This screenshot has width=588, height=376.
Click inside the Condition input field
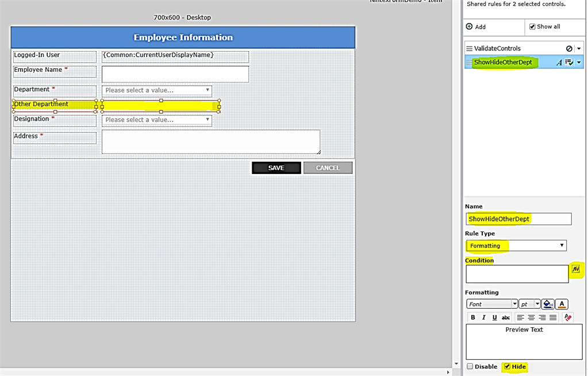[516, 274]
